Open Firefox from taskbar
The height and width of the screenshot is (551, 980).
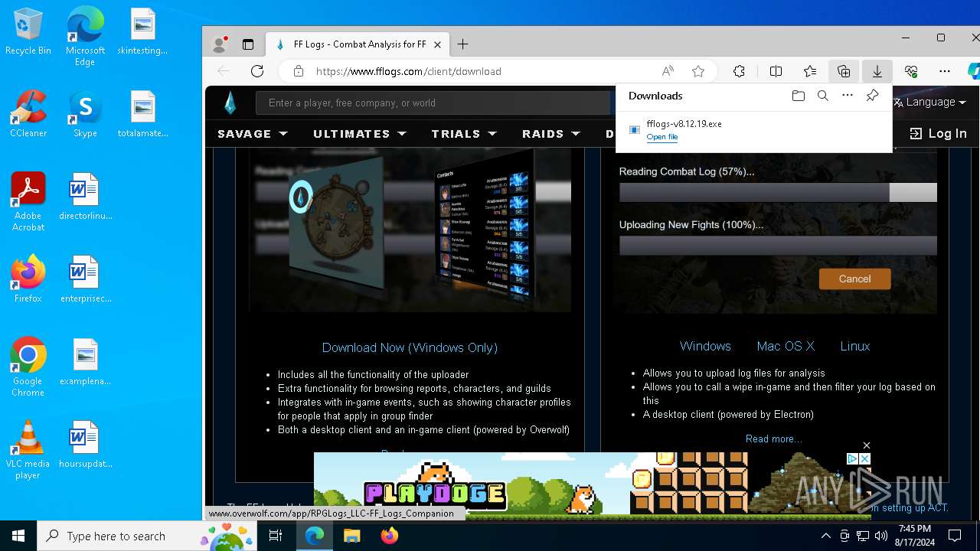pyautogui.click(x=390, y=536)
